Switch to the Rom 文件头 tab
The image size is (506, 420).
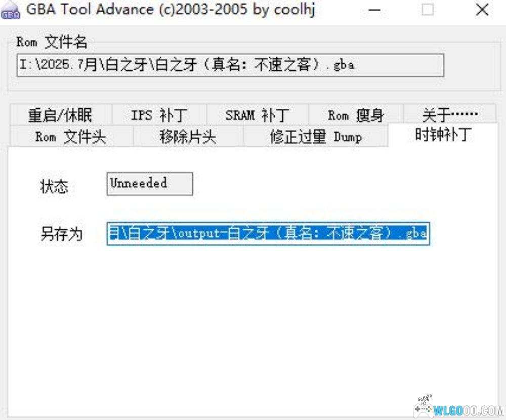70,137
